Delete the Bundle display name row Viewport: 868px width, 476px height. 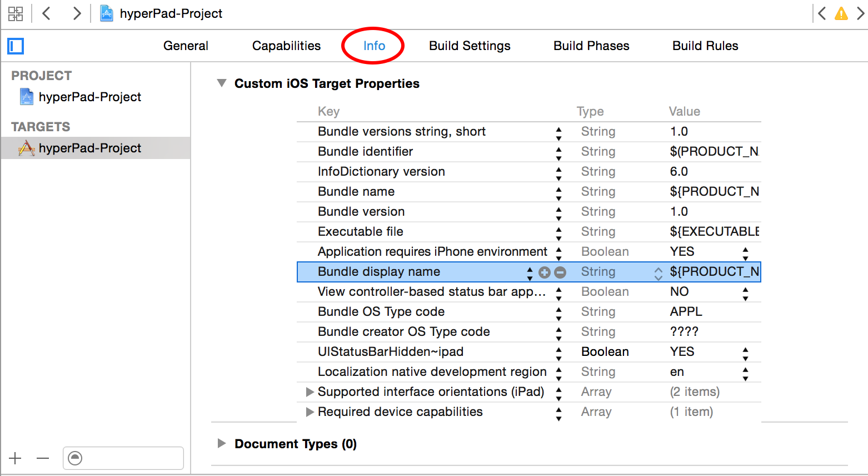[x=560, y=272]
